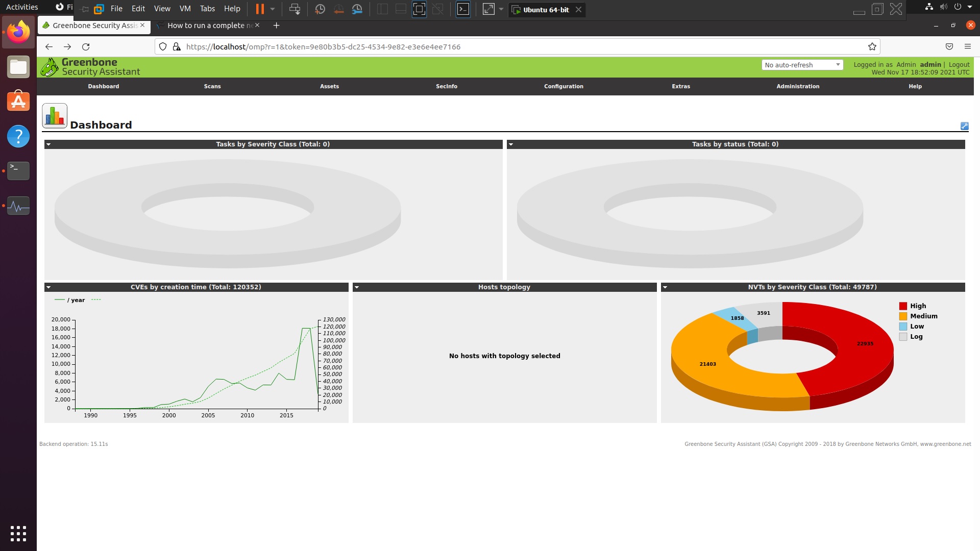The height and width of the screenshot is (551, 980).
Task: Open the Scans menu
Action: tap(212, 86)
